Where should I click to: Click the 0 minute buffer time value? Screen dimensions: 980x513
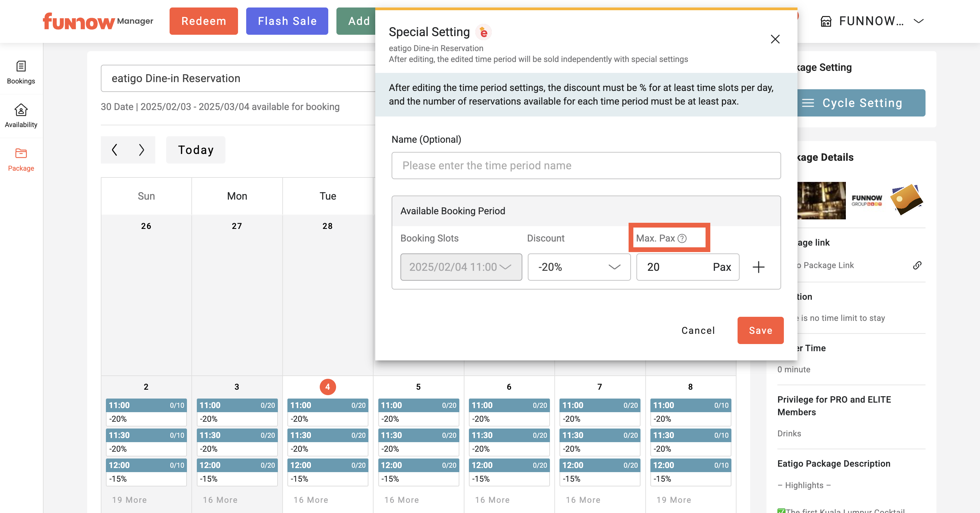[794, 370]
